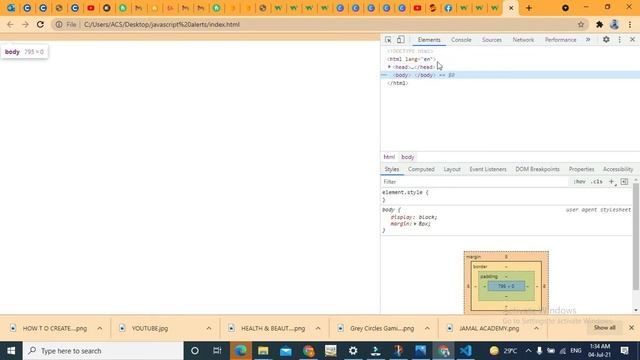Expand options for HEALTH & BEAUT download
640x360 pixels.
pos(318,328)
